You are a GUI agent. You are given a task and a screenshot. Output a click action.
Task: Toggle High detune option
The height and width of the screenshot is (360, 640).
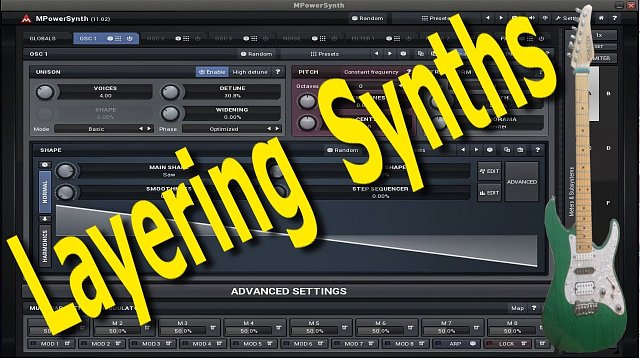tap(250, 72)
